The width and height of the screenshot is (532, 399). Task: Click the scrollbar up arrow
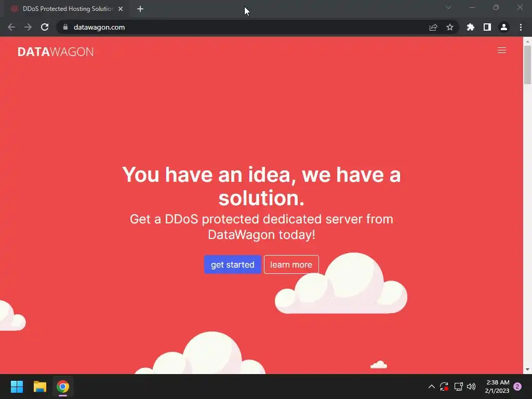(527, 42)
